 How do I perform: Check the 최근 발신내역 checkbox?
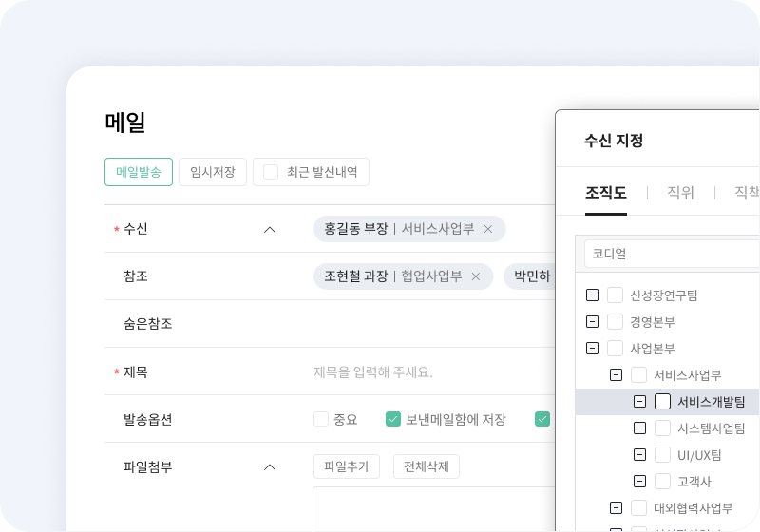click(x=271, y=172)
